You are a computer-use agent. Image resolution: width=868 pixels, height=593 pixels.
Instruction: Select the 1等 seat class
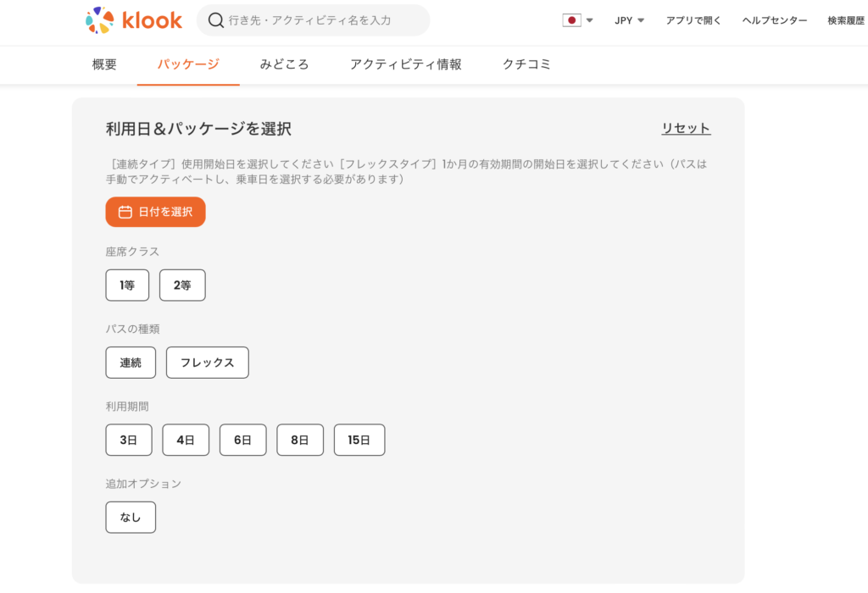click(x=127, y=285)
